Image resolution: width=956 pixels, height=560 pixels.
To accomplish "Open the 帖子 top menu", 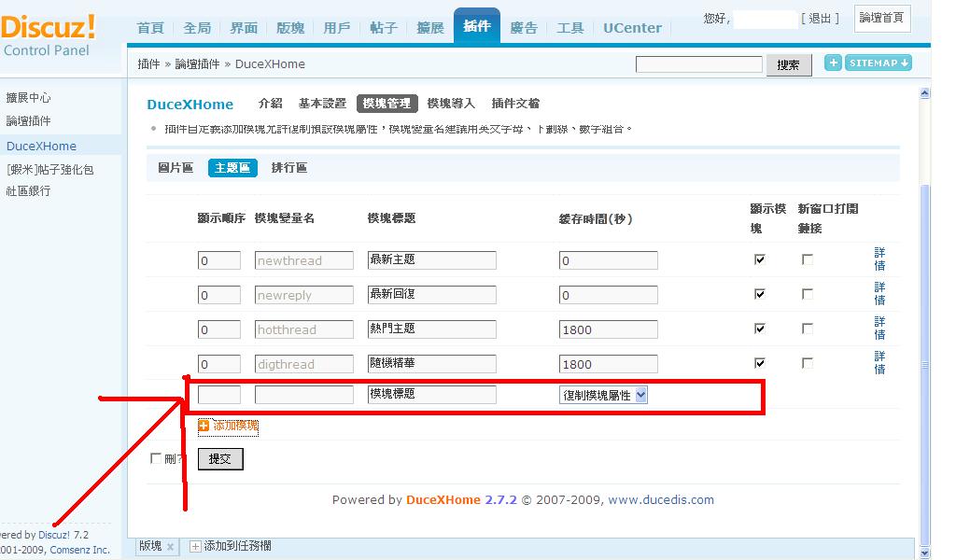I will pyautogui.click(x=384, y=28).
